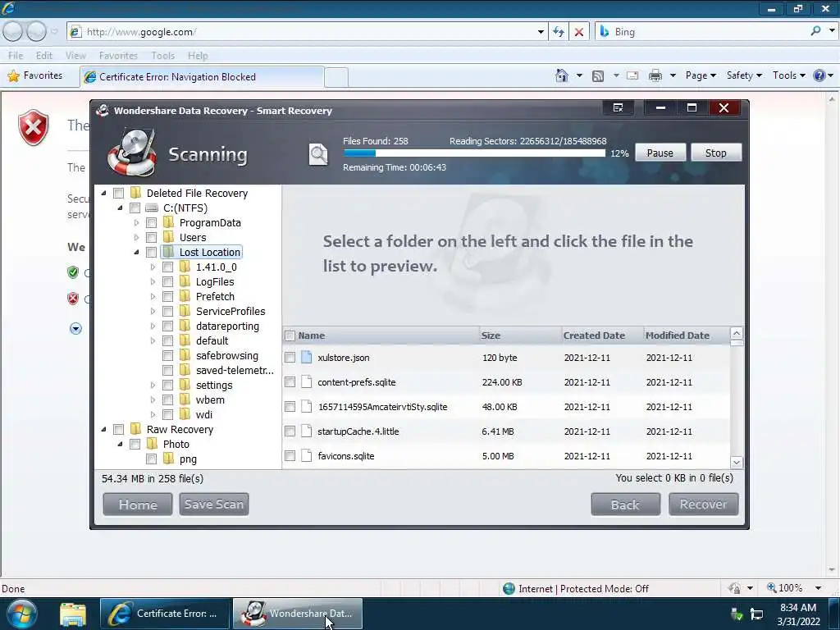This screenshot has width=840, height=630.
Task: Click the red shield certificate error icon
Action: tap(33, 127)
